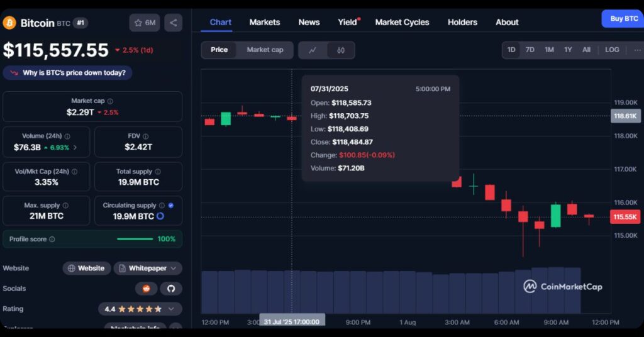Click the Market cap info icon

tap(110, 101)
